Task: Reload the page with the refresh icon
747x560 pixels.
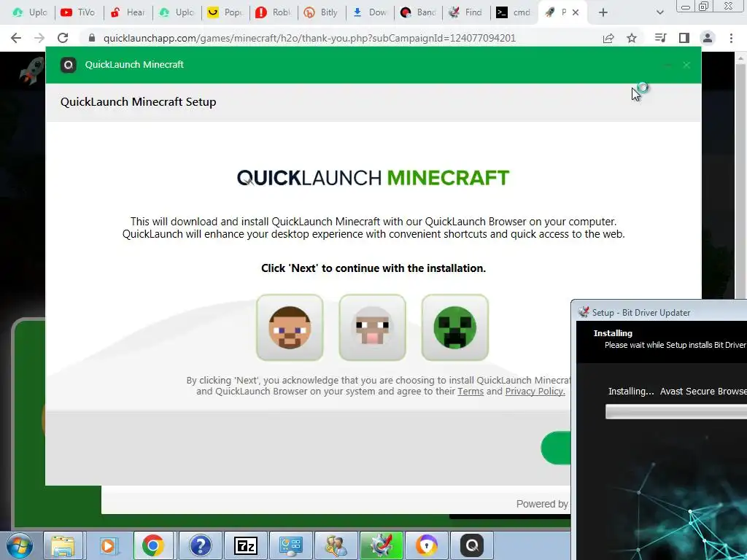Action: click(63, 38)
